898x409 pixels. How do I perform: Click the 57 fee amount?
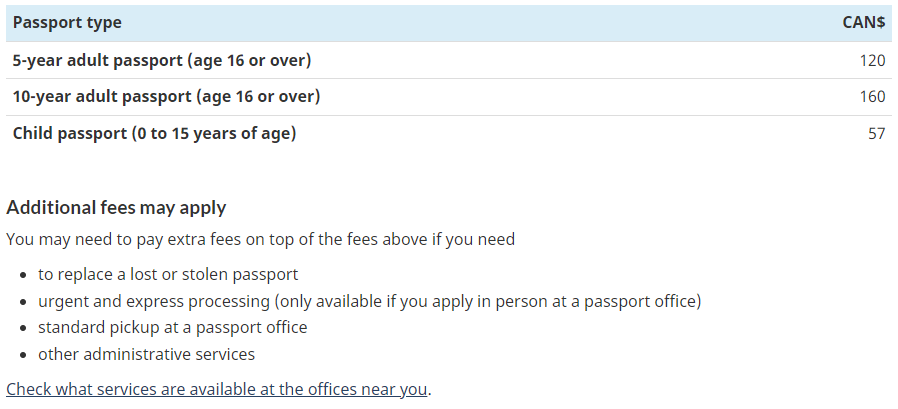pyautogui.click(x=877, y=133)
